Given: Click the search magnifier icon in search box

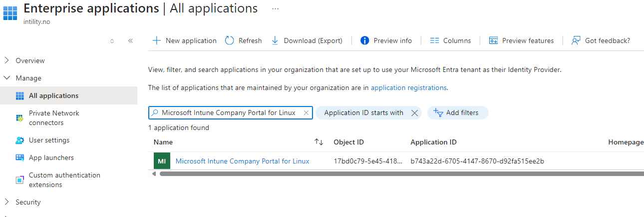Looking at the screenshot, I should pos(155,112).
